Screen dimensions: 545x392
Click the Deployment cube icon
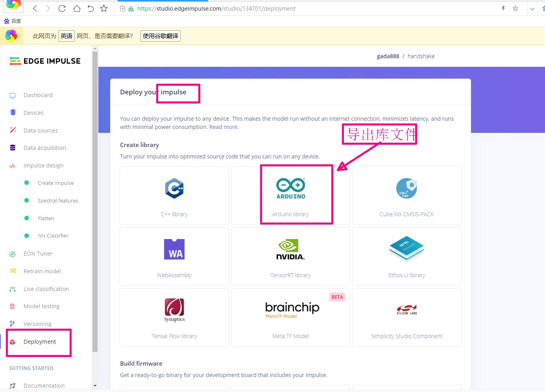13,342
